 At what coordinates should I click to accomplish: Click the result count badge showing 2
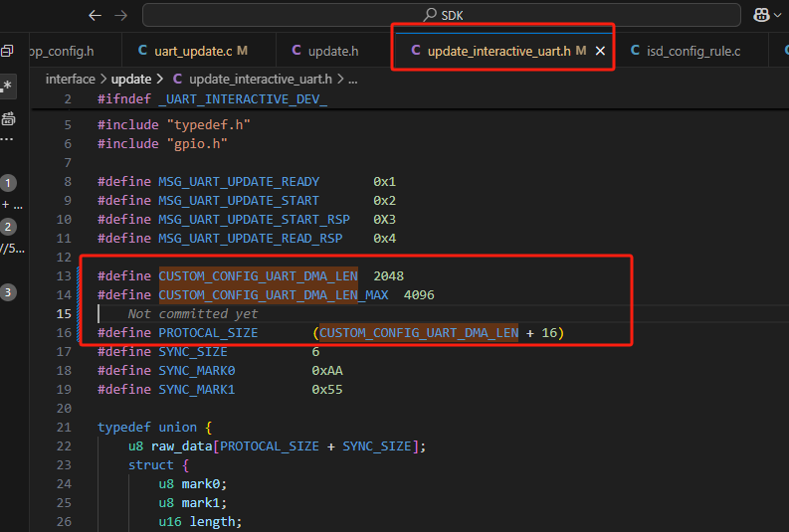[x=8, y=227]
